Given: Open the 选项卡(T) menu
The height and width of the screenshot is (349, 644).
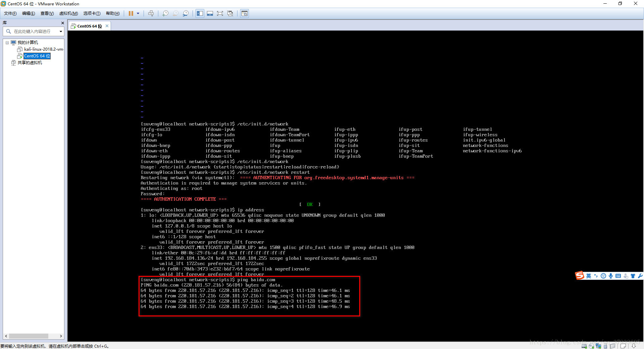Looking at the screenshot, I should click(92, 13).
